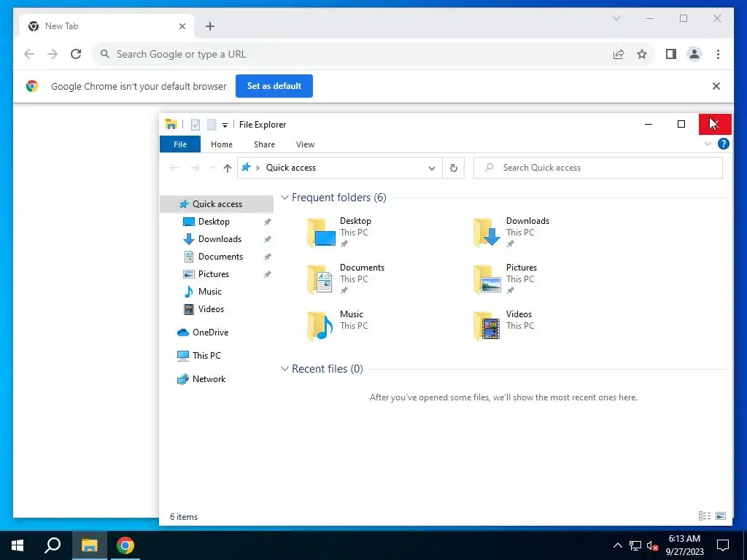This screenshot has width=747, height=560.
Task: Select the Downloads folder icon in Frequent folders
Action: (x=487, y=233)
